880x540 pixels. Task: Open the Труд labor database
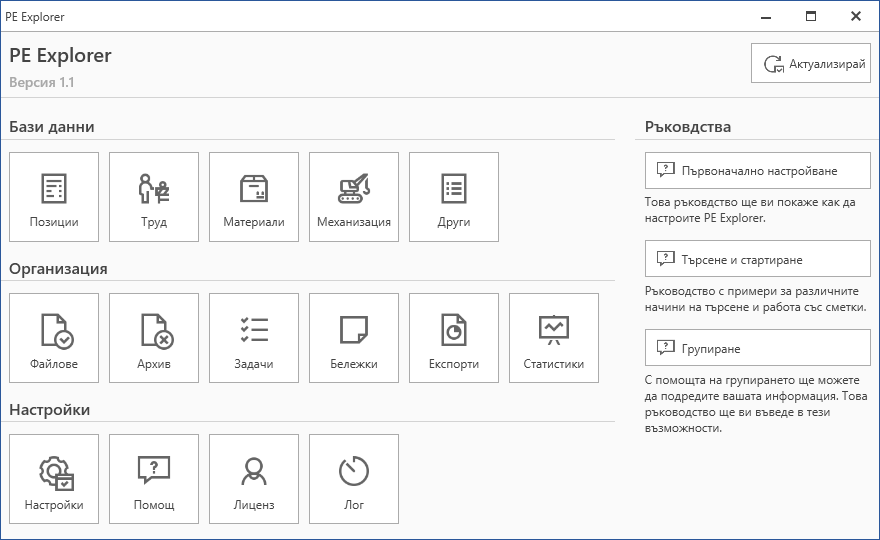(154, 197)
